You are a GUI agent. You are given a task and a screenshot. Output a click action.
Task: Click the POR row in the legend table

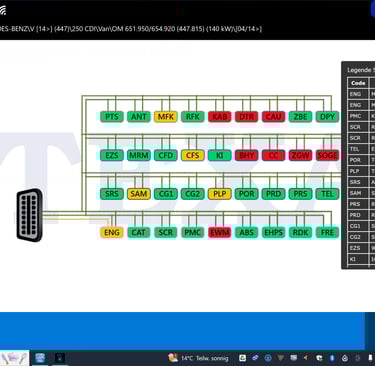361,160
